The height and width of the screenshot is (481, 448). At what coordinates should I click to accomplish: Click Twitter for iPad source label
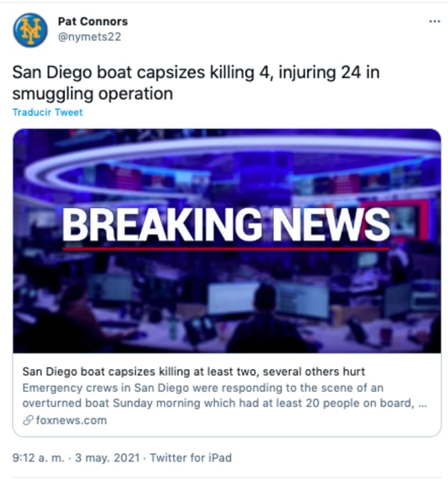point(191,458)
